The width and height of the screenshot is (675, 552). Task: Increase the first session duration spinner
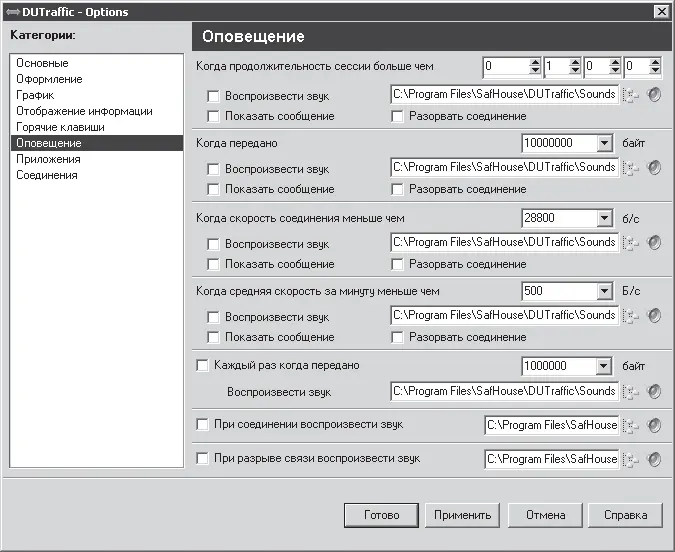[x=535, y=62]
